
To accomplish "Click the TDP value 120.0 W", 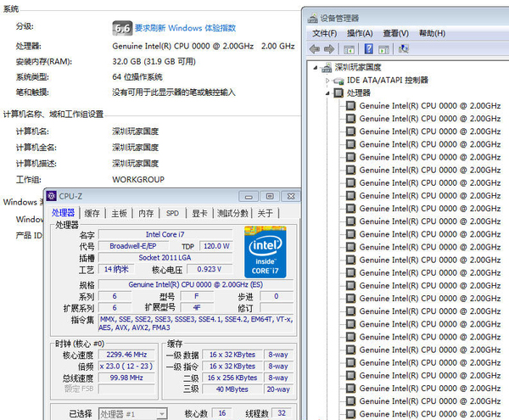I will 216,246.
